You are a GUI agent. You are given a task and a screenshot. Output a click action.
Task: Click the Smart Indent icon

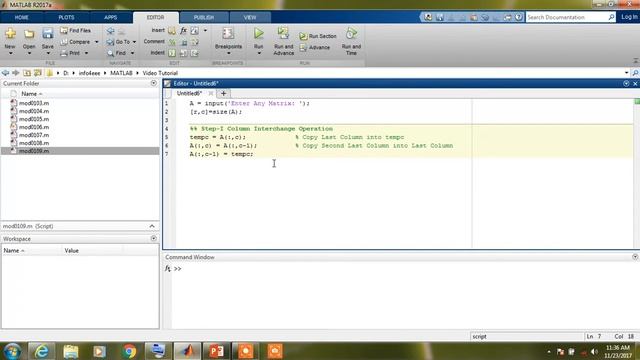click(172, 53)
